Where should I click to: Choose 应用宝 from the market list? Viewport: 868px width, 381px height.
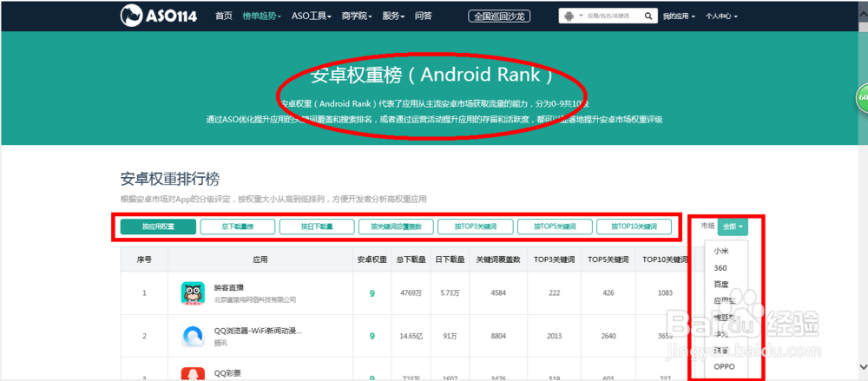(724, 300)
